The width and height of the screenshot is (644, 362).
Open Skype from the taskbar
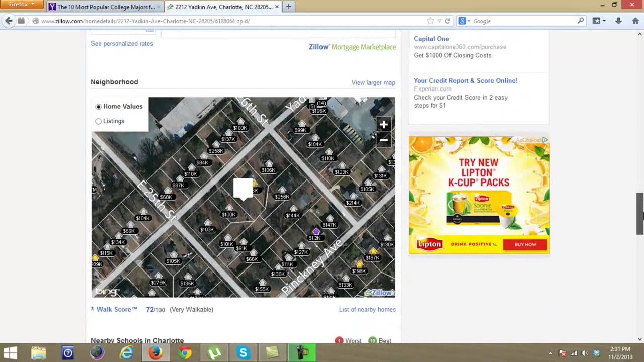point(244,353)
